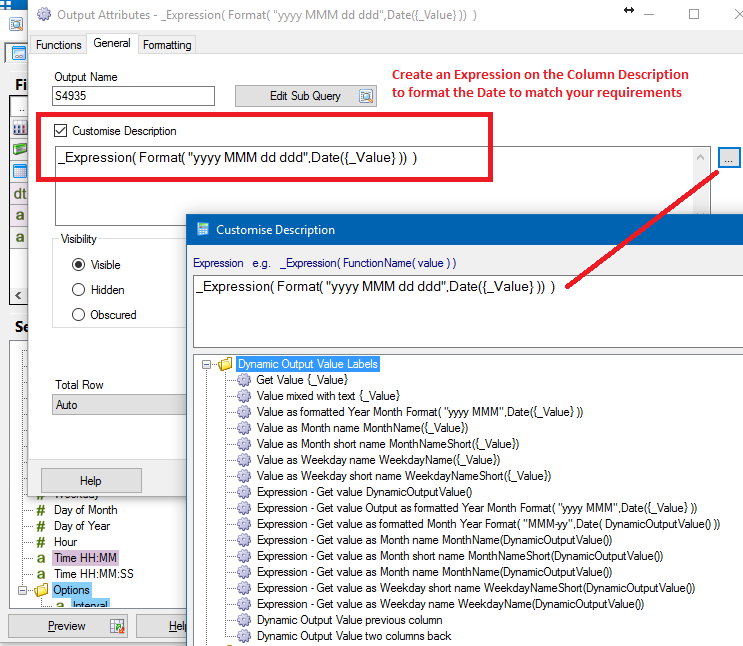Click the magnifier preview icon at top-left
Screen dimensions: 743x646
point(16,24)
